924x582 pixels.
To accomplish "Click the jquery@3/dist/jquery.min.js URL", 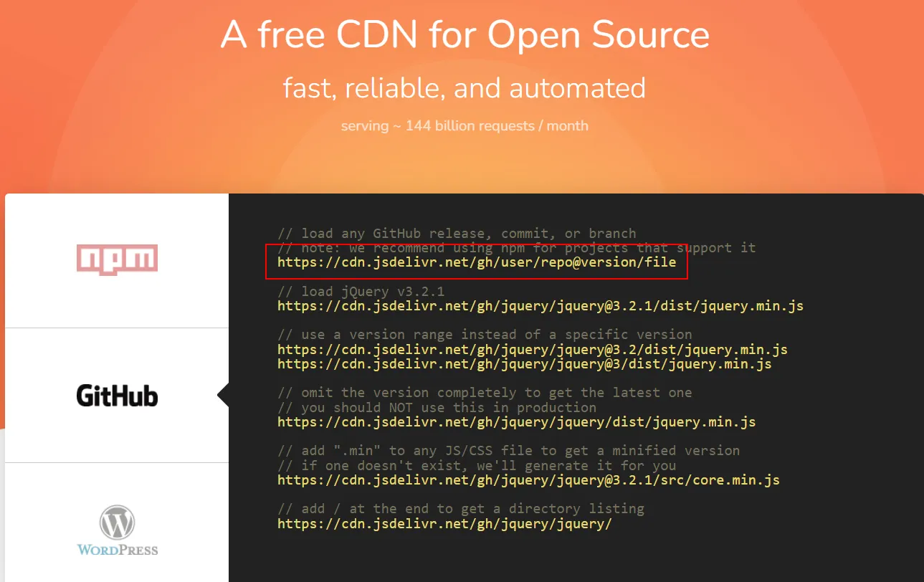I will (525, 363).
